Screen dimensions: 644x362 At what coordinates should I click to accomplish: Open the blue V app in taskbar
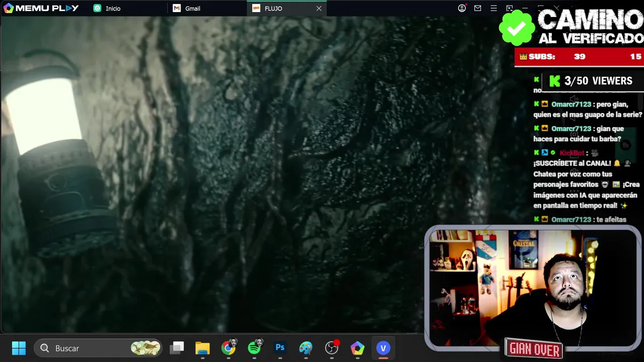click(383, 348)
